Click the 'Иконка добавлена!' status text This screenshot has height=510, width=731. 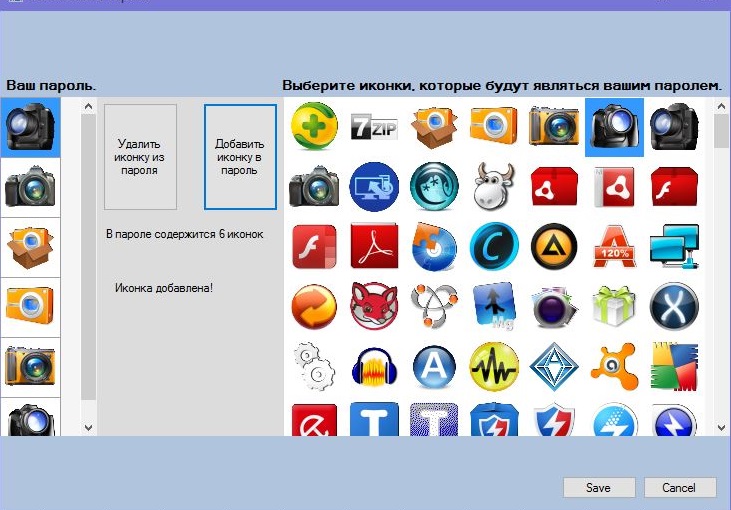point(164,288)
